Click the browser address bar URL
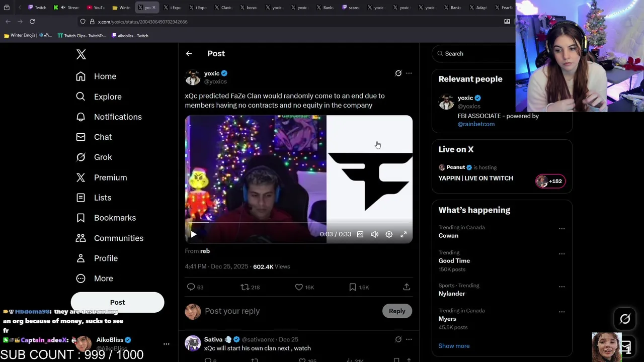This screenshot has height=362, width=644. click(142, 22)
